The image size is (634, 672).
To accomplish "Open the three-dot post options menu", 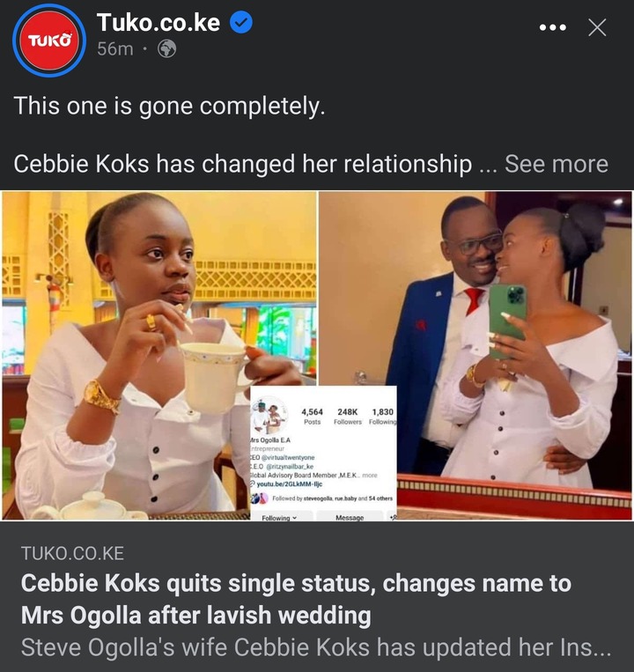I will [x=553, y=28].
